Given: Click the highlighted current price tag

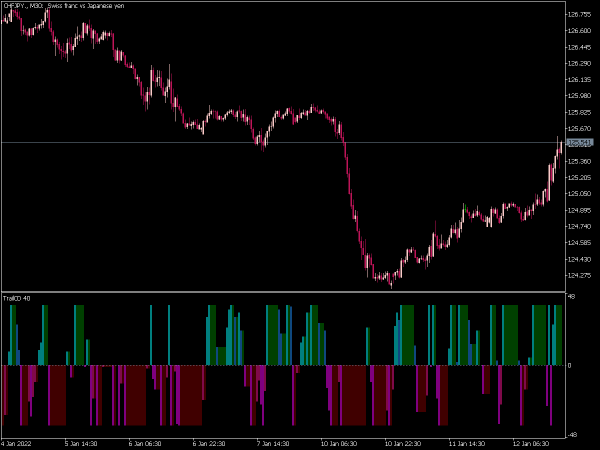Looking at the screenshot, I should point(579,143).
